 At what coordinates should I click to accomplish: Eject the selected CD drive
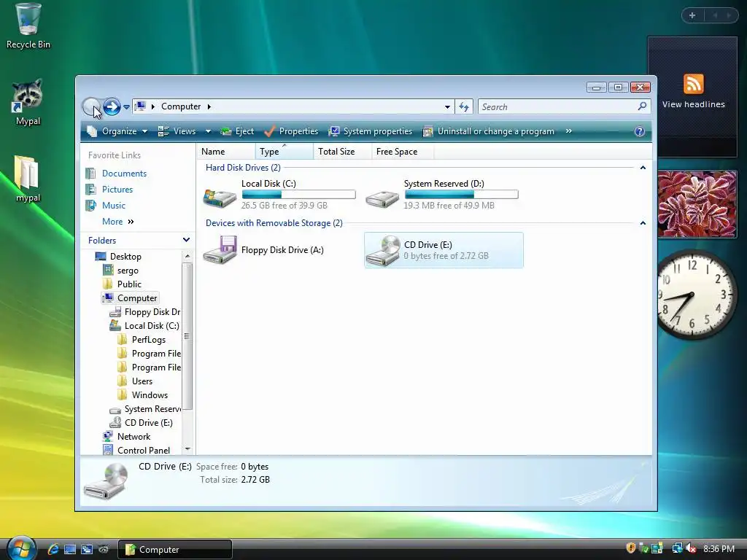(237, 131)
